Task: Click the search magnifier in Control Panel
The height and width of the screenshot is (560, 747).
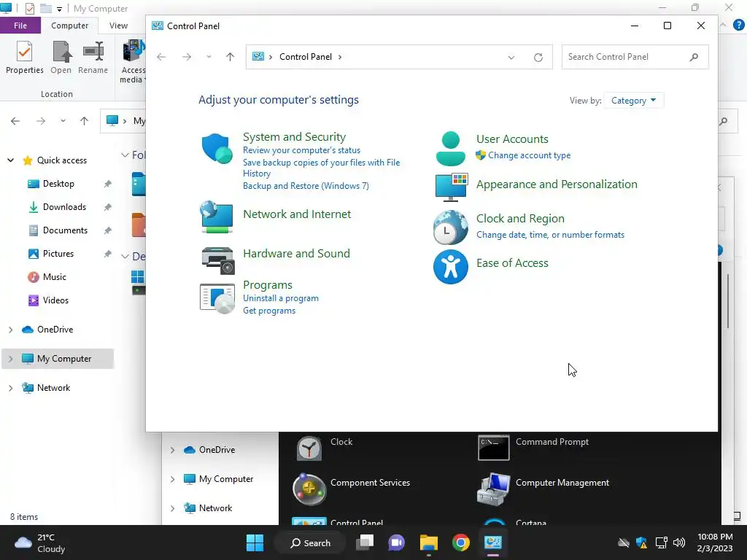Action: tap(694, 57)
